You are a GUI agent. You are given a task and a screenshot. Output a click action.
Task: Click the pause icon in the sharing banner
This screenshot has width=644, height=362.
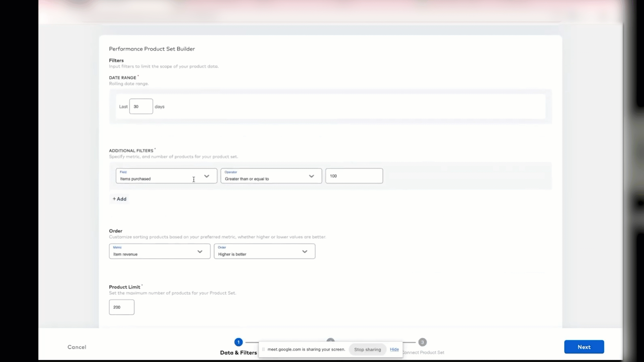tap(263, 349)
